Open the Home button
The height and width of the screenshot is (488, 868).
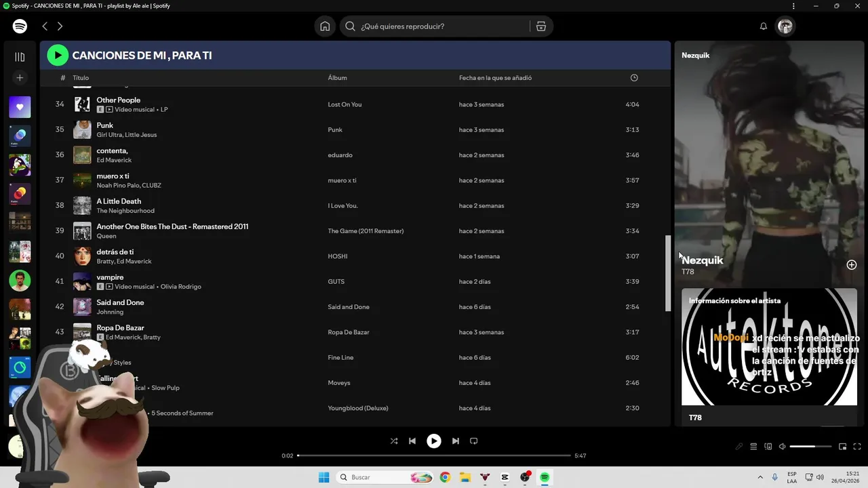325,26
